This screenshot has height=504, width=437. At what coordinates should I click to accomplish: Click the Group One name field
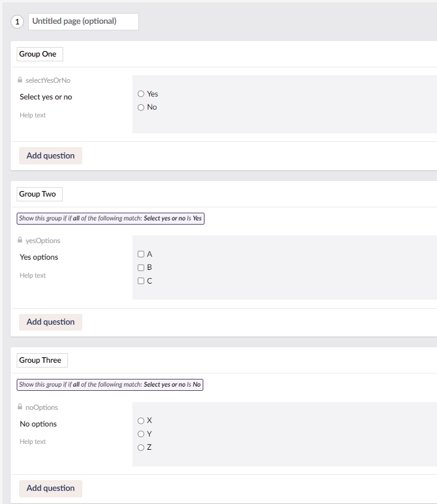(x=39, y=54)
